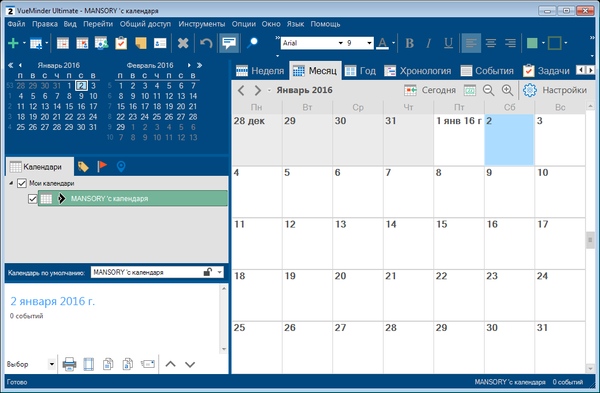Select the MANSORY 'с календаря tree row
Screen dimensions: 600x393
[132, 199]
